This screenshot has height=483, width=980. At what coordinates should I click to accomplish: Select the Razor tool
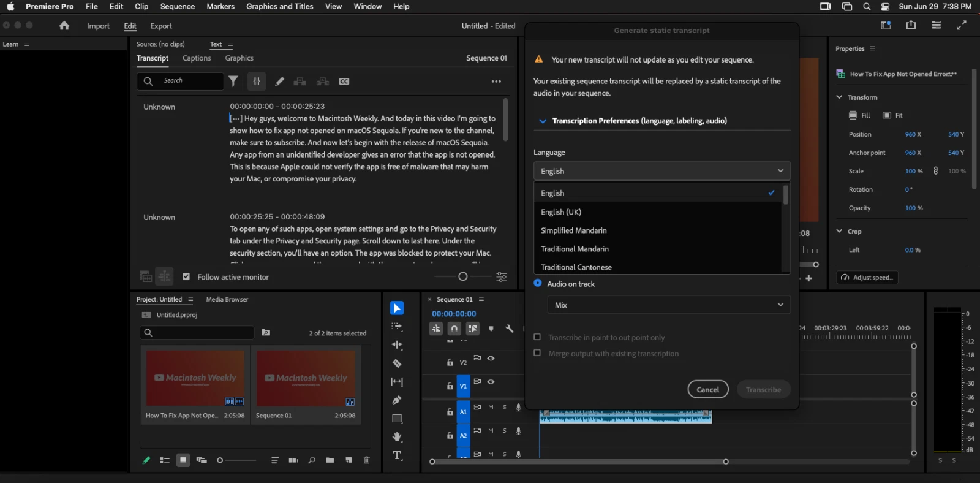point(397,363)
